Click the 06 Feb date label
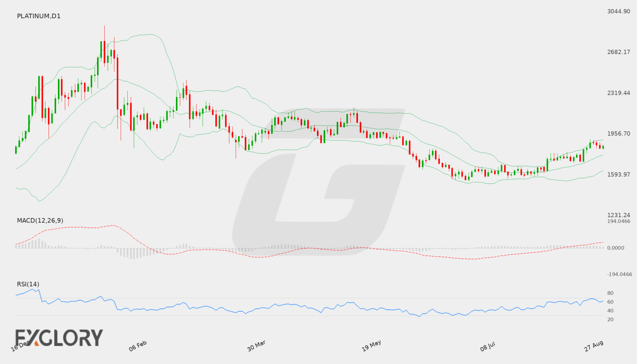The height and width of the screenshot is (364, 637). tap(138, 346)
